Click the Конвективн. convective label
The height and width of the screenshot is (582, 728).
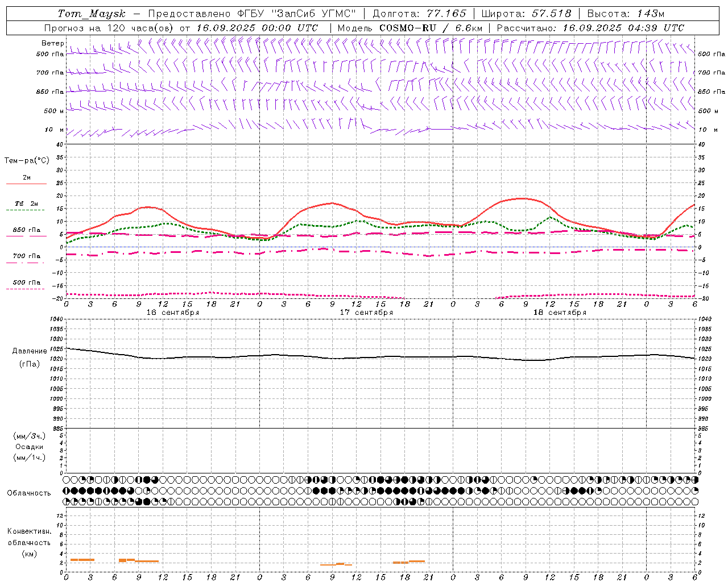(29, 531)
